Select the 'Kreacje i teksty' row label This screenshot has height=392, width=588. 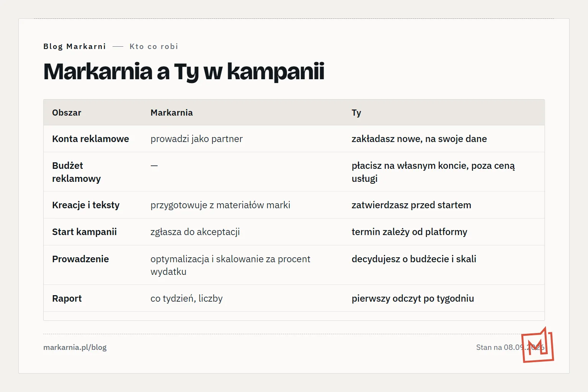pyautogui.click(x=86, y=205)
